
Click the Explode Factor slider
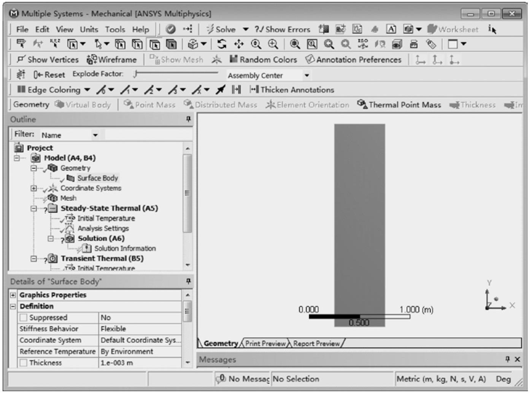click(176, 74)
